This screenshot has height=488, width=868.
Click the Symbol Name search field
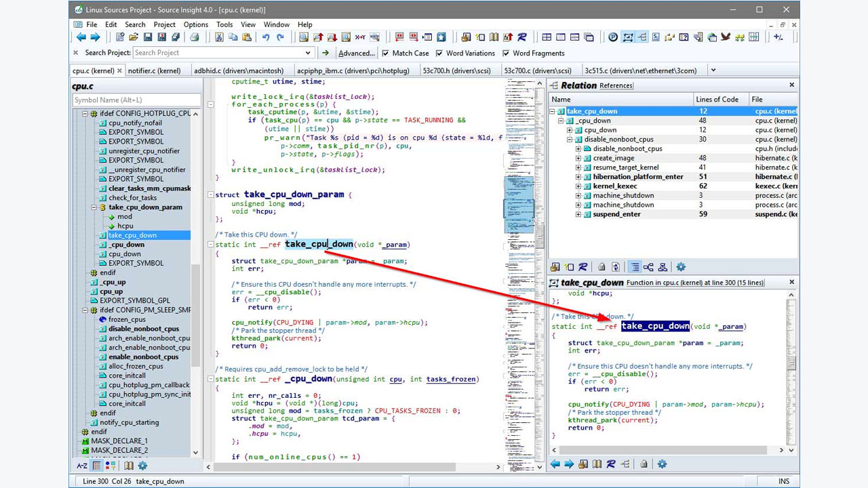tap(137, 100)
